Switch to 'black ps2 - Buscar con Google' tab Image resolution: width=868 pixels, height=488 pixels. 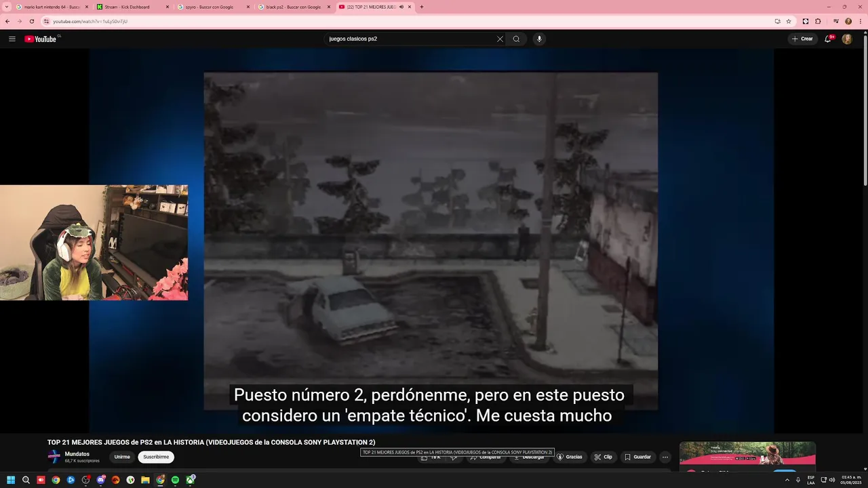pos(294,7)
